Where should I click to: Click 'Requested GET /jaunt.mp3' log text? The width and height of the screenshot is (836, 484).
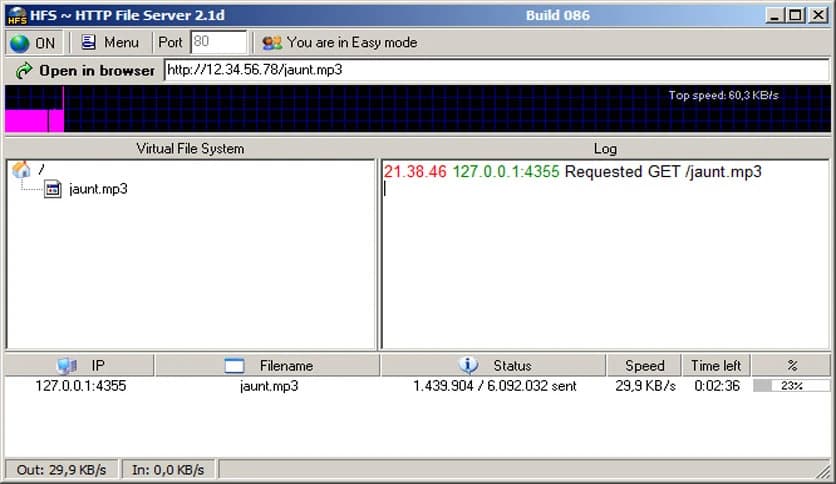coord(663,172)
